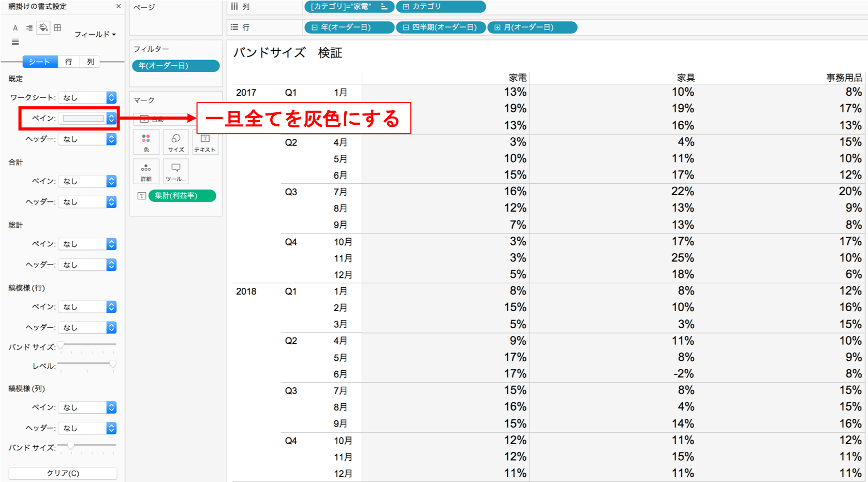868x482 pixels.
Task: Select the Shading paint bucket icon
Action: point(43,28)
